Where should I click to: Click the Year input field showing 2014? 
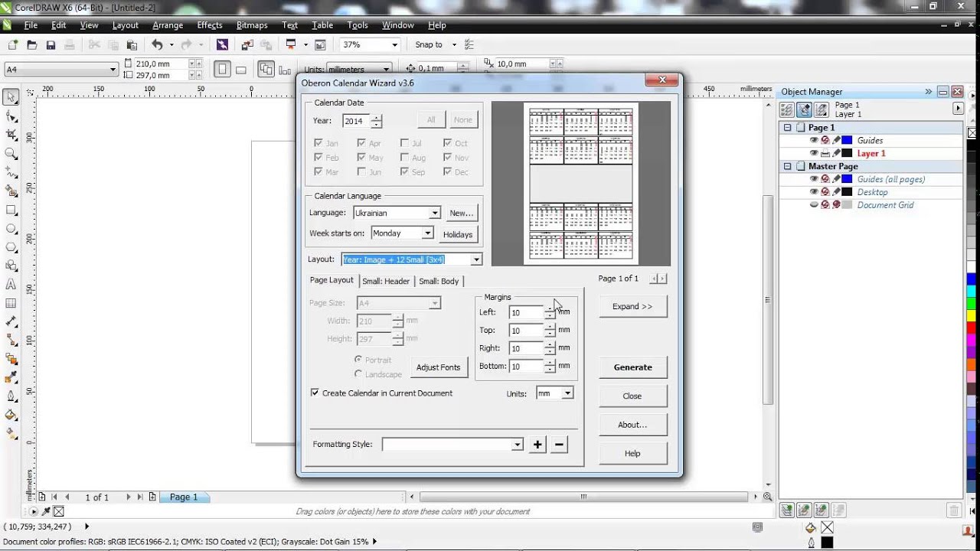pos(357,121)
